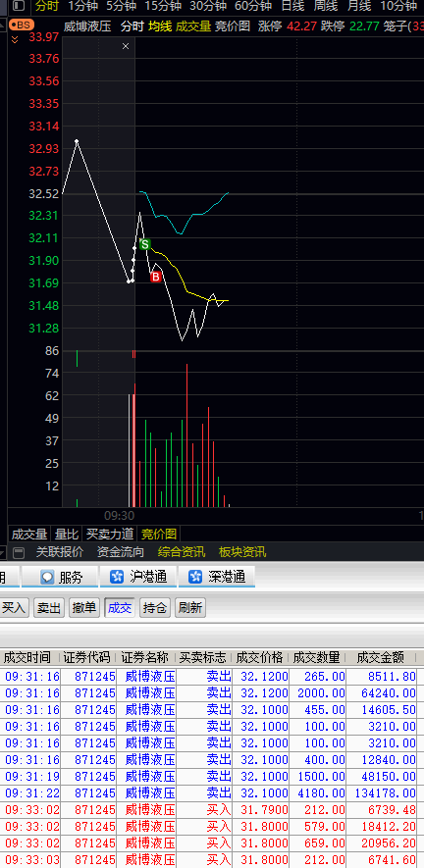The width and height of the screenshot is (424, 868).
Task: Toggle the orange BS signal badge
Action: click(22, 26)
